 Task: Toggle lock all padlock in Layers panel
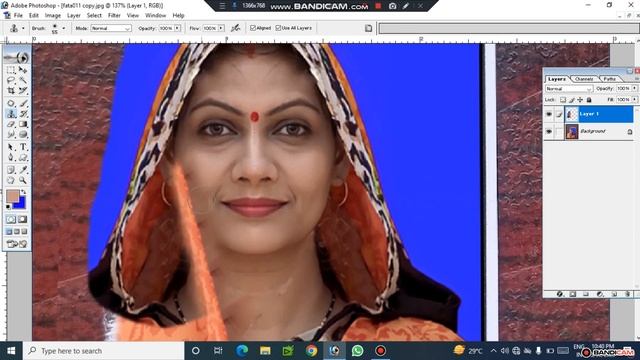point(589,100)
